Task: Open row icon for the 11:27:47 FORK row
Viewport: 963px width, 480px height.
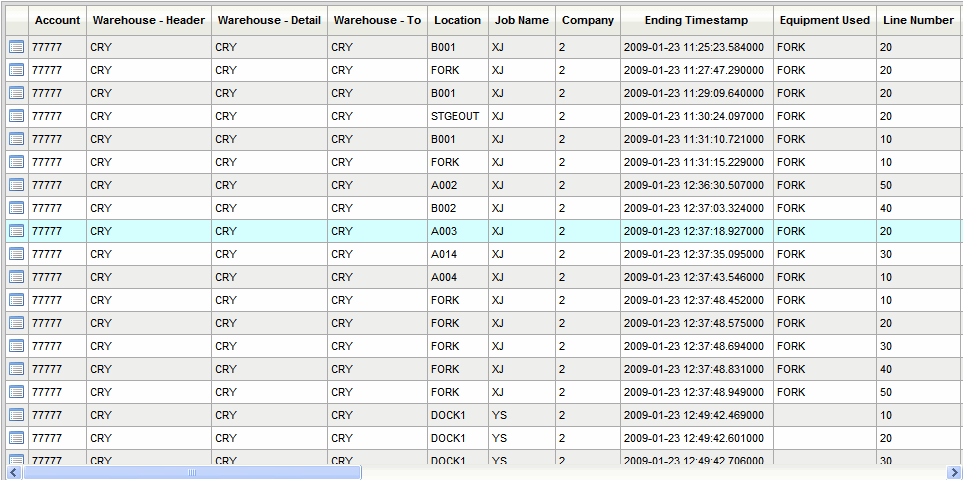Action: pyautogui.click(x=16, y=70)
